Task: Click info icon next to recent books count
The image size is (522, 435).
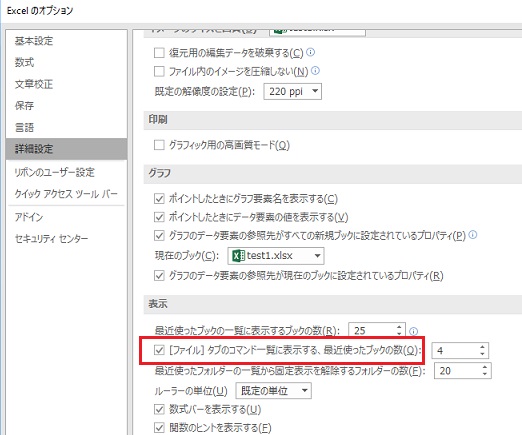Action: pos(413,331)
